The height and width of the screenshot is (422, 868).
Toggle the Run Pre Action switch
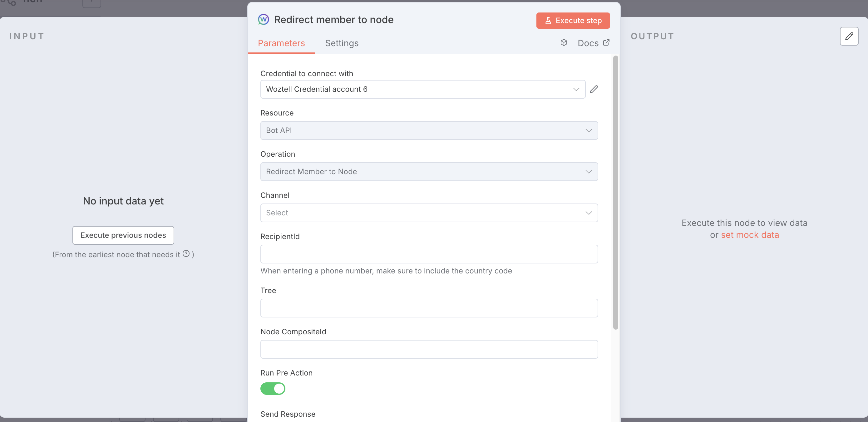point(273,388)
